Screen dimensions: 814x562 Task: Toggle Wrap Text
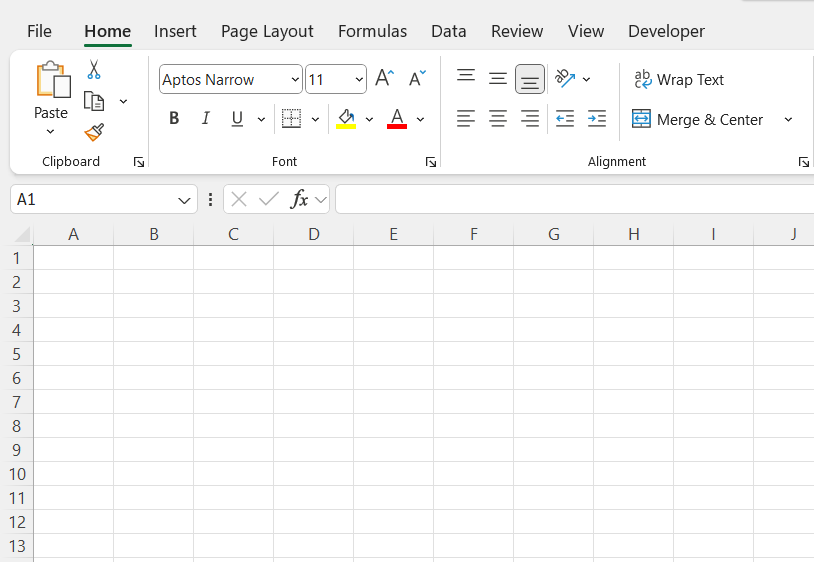(679, 79)
